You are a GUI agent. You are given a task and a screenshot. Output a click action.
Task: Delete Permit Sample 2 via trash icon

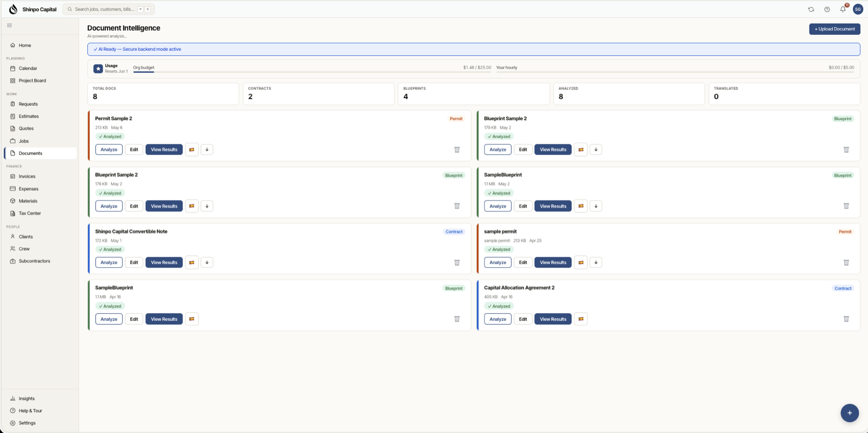click(x=457, y=150)
